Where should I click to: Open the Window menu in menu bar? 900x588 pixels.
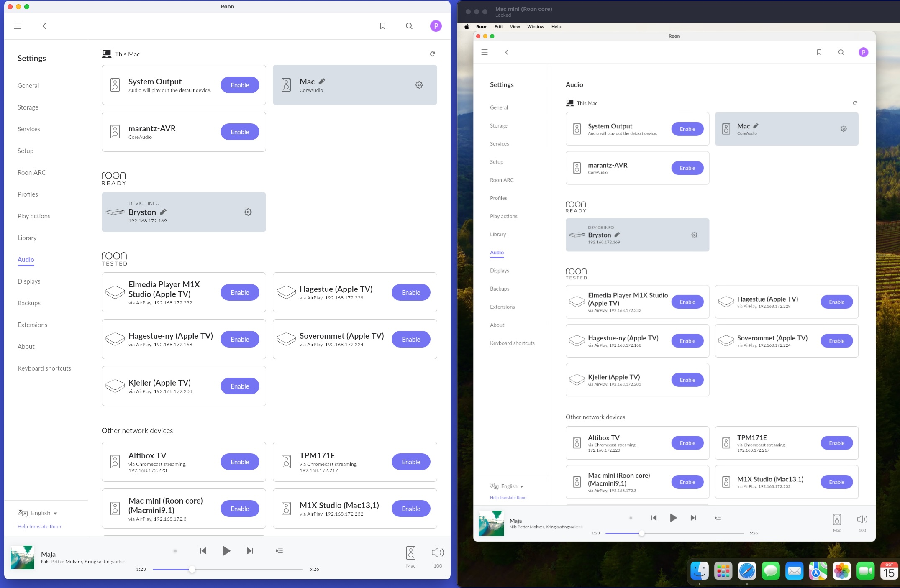click(x=536, y=26)
